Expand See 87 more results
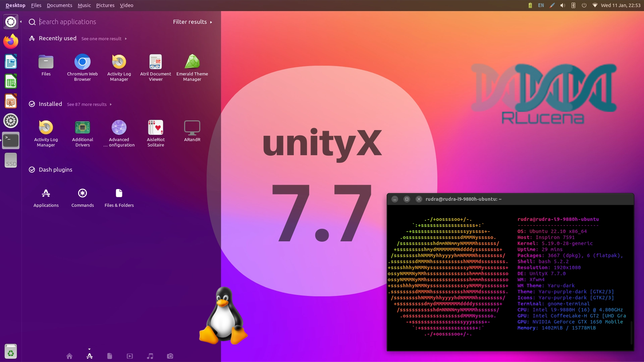 [x=89, y=105]
